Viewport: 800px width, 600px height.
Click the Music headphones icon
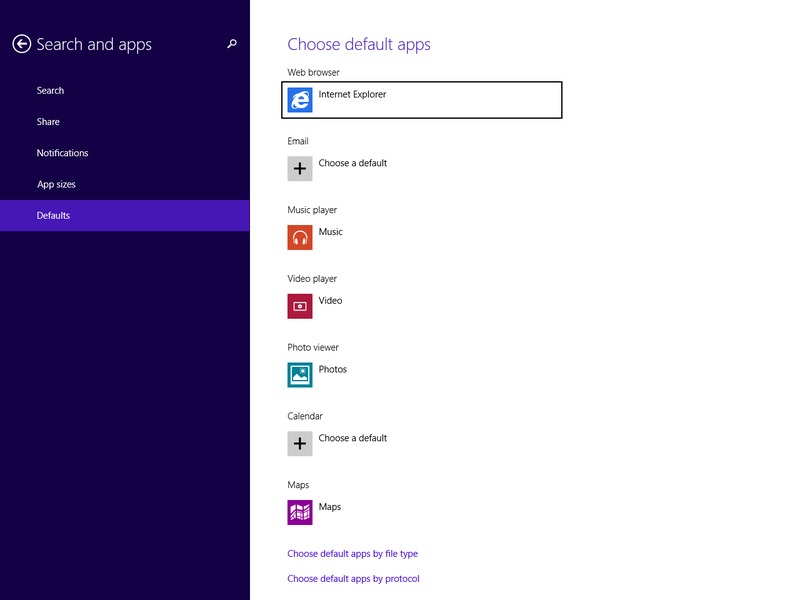click(x=300, y=237)
